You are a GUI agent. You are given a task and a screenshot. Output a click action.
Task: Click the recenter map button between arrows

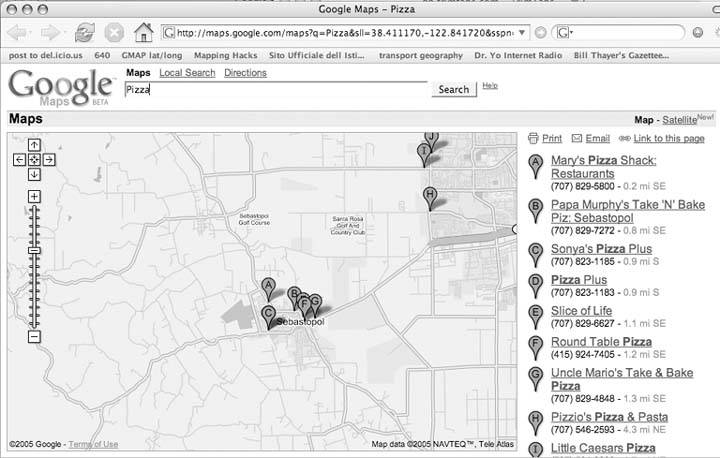coord(34,160)
